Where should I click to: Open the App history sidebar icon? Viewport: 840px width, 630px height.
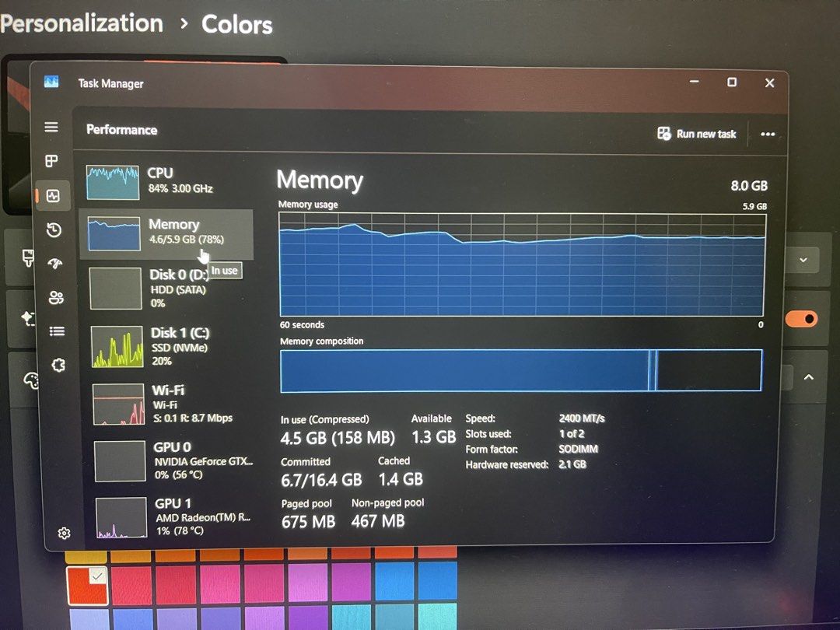coord(54,229)
